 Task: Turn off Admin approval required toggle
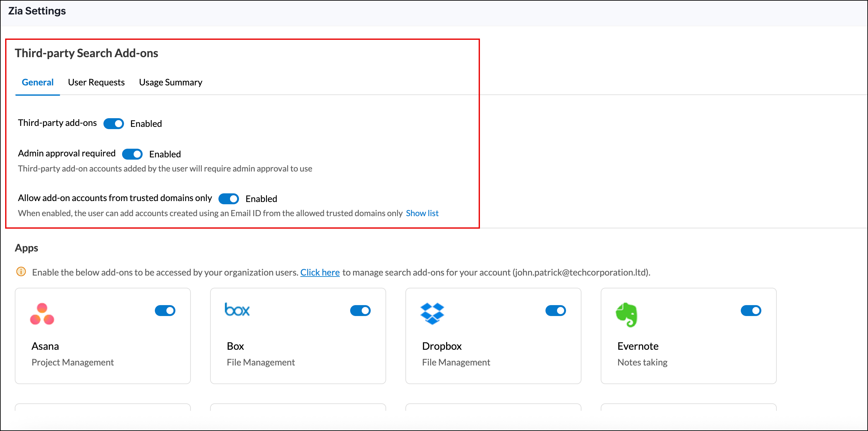point(132,154)
